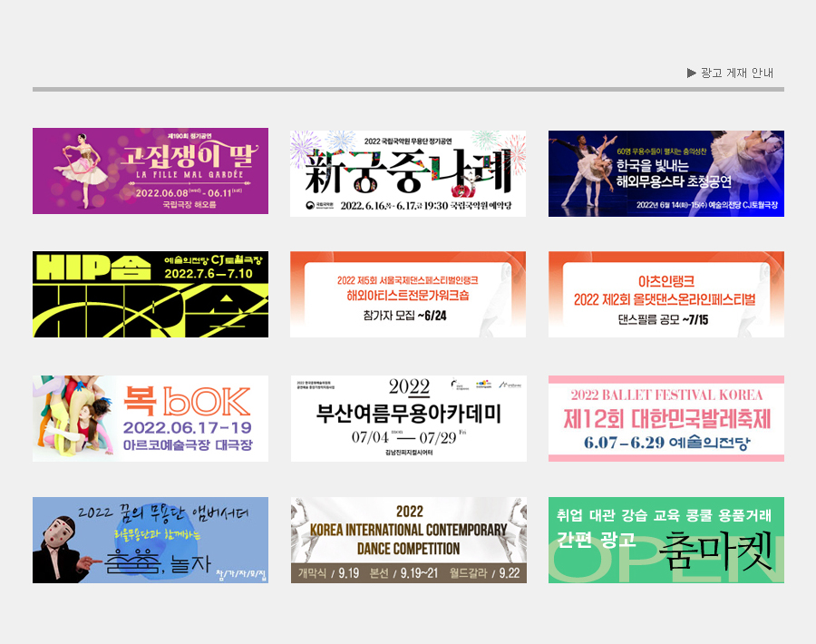816x644 pixels.
Task: Open the Korea International Contemporary Dance Competition banner
Action: pyautogui.click(x=408, y=540)
